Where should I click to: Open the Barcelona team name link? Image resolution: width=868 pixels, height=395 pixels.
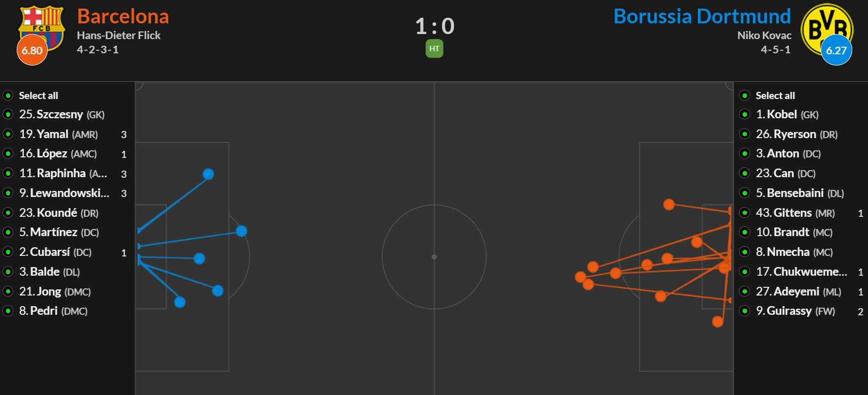(x=123, y=16)
